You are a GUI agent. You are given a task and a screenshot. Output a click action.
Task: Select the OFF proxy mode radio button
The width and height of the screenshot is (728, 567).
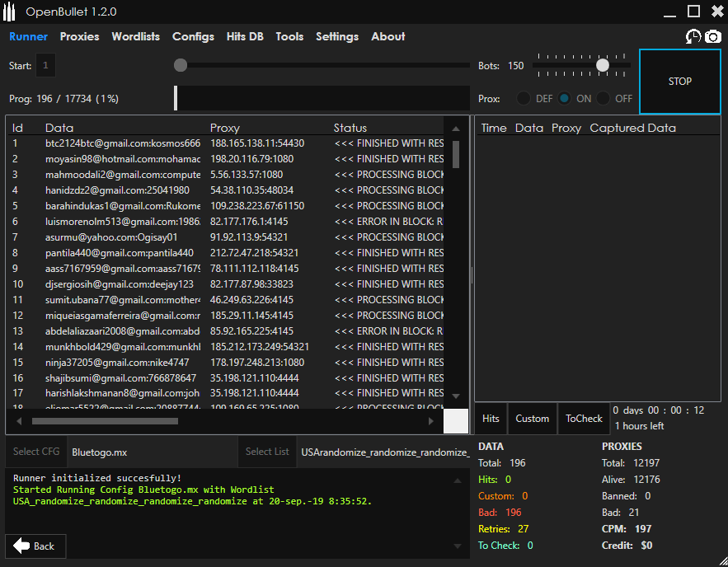click(x=603, y=98)
